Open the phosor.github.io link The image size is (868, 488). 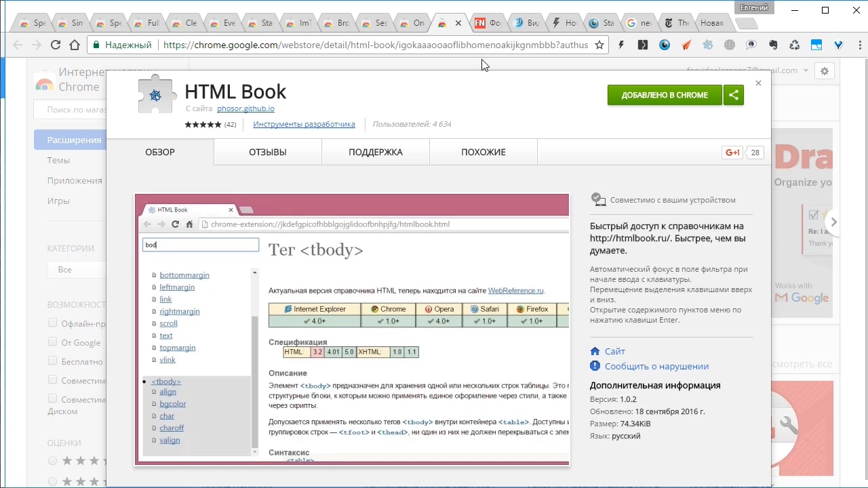tap(245, 108)
